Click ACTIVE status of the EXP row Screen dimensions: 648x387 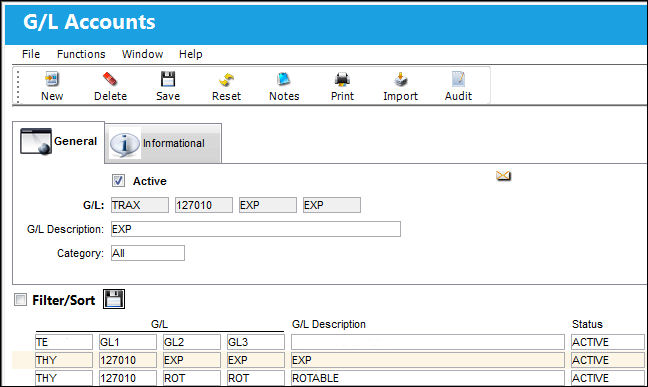608,360
